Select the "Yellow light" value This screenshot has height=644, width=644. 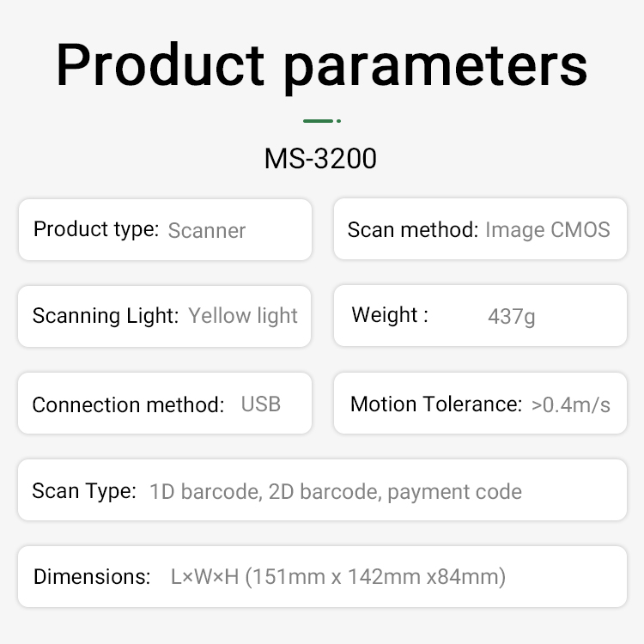pyautogui.click(x=243, y=315)
